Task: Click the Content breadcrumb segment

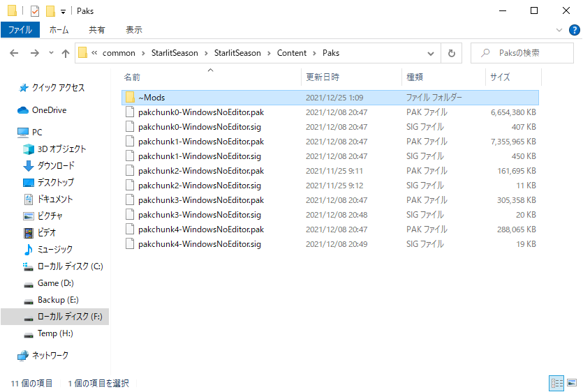Action: point(292,53)
